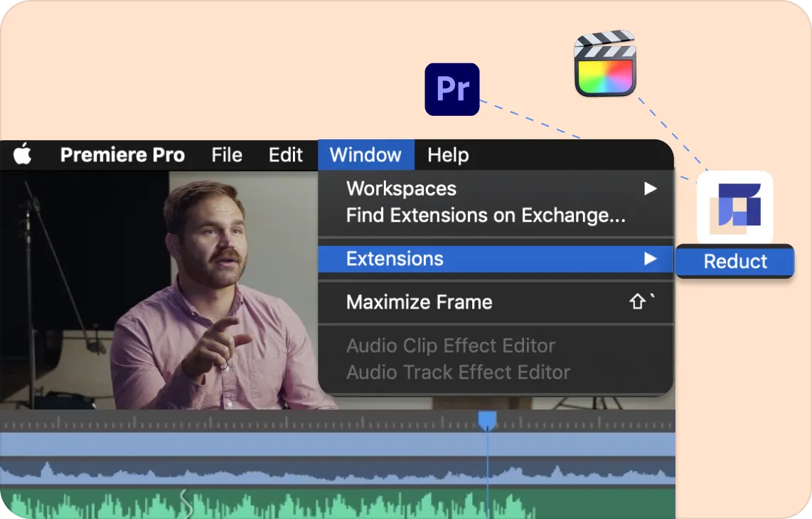Click the Apple logo menu icon
The height and width of the screenshot is (519, 812).
point(22,154)
